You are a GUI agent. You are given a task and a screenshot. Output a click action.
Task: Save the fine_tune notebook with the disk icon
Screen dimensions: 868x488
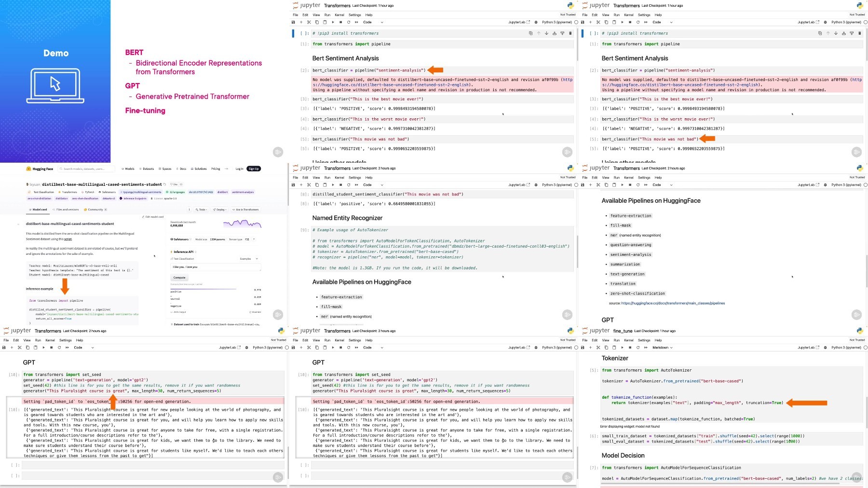[x=583, y=348]
